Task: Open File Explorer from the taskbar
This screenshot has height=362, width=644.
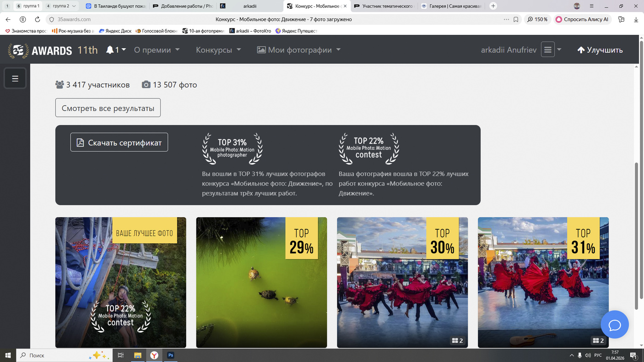Action: point(138,355)
